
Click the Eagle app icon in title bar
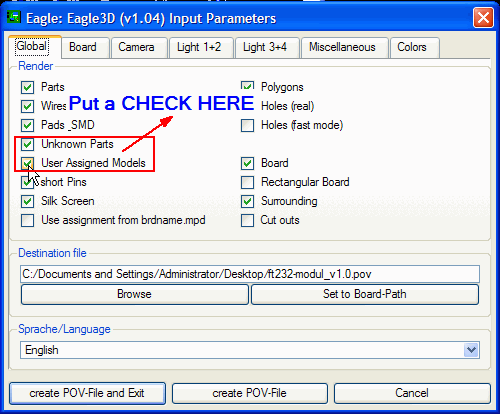(x=14, y=17)
